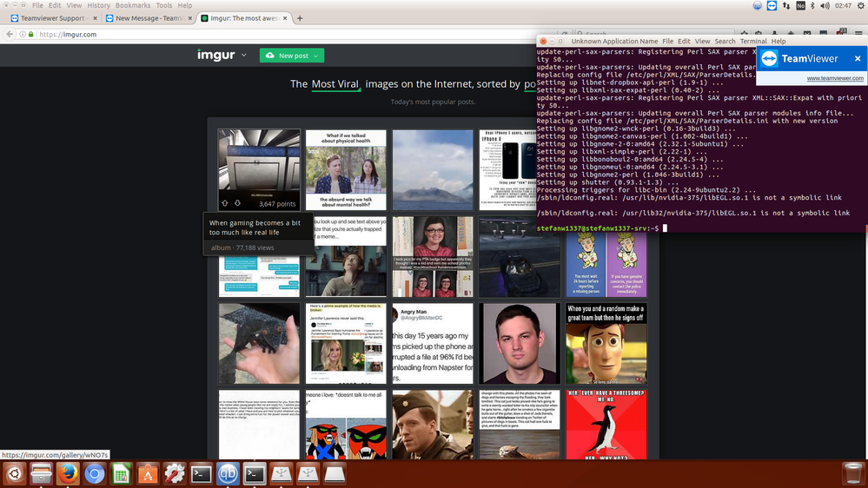868x488 pixels.
Task: Open the cloudy mountain thumbnail
Action: [433, 170]
